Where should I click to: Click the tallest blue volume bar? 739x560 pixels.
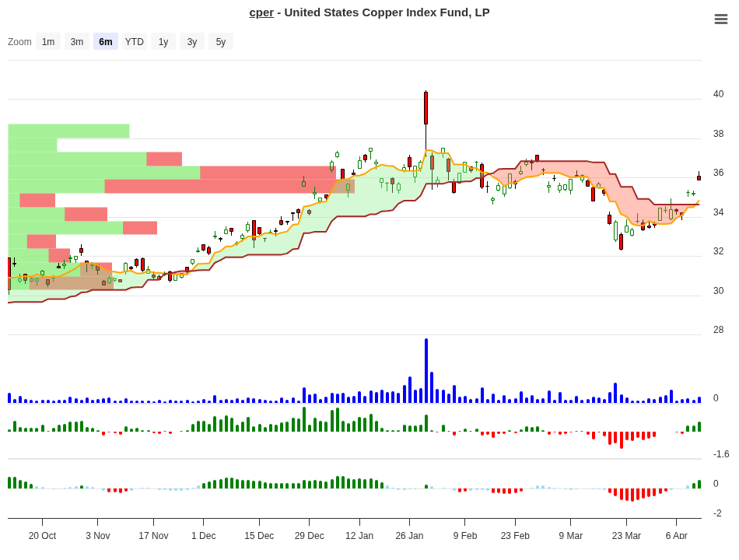pos(426,370)
